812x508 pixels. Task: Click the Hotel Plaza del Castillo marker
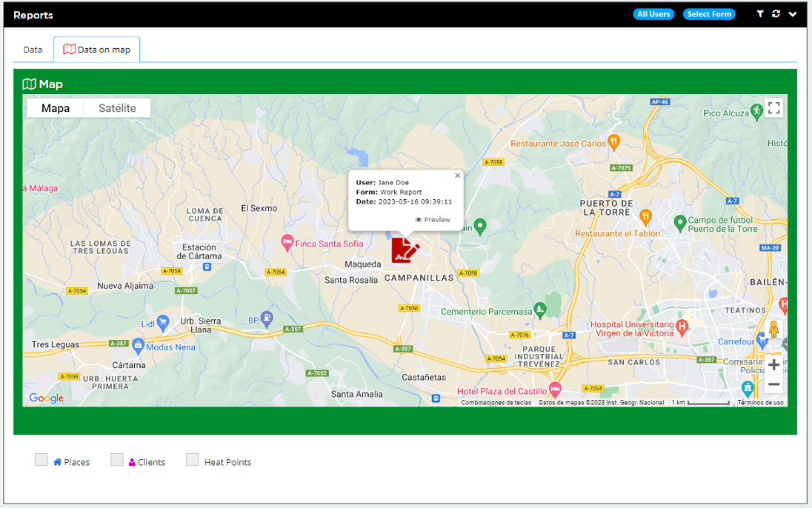tap(555, 389)
